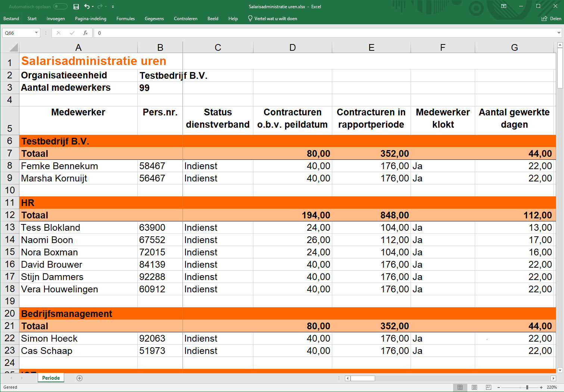Click the Vertel wat u wilt doen search box
564x392 pixels.
coord(272,19)
